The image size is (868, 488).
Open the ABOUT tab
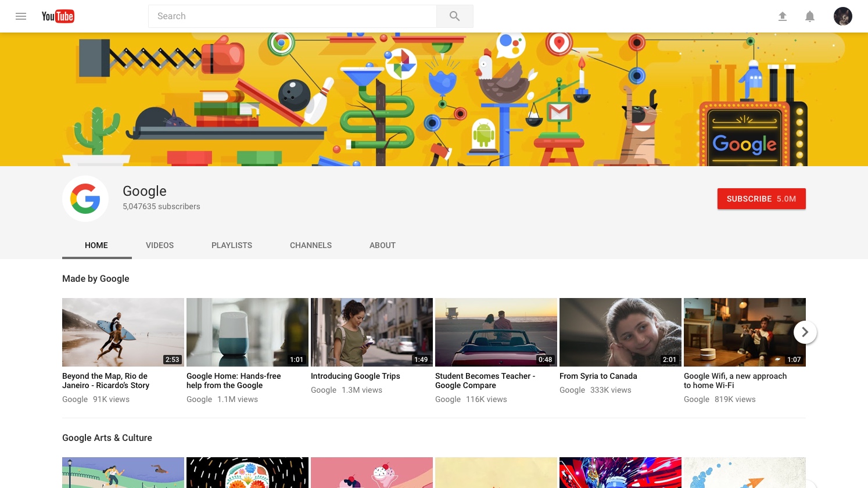[382, 245]
